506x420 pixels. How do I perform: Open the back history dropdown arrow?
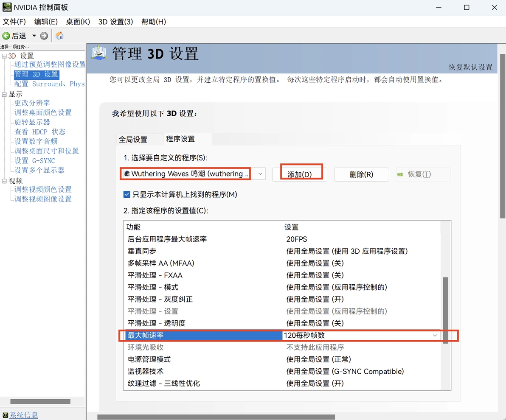(34, 36)
